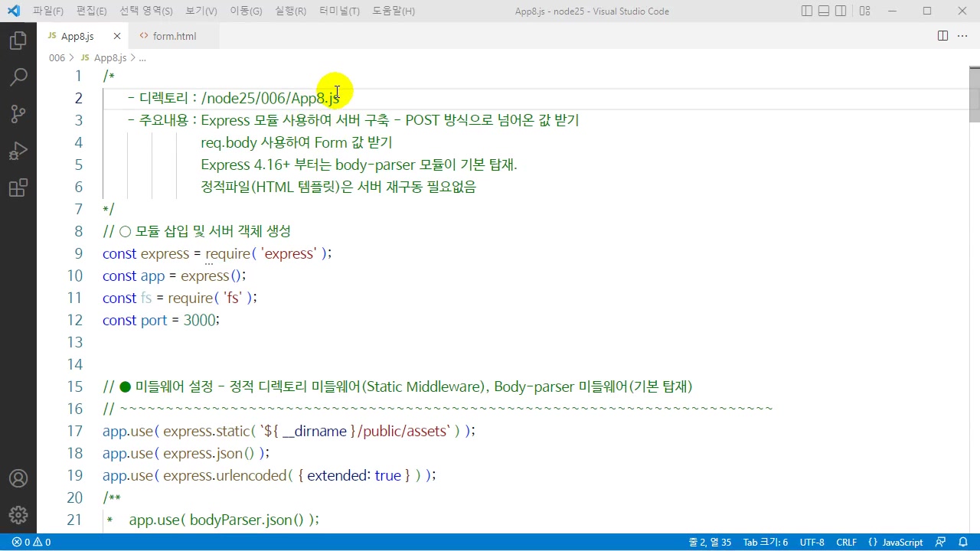The height and width of the screenshot is (551, 980).
Task: Split the editor to the right
Action: point(942,36)
